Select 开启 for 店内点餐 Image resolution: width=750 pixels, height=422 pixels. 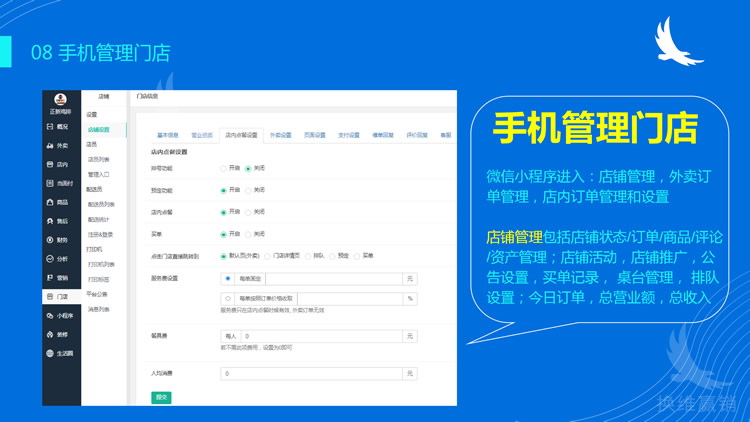223,212
